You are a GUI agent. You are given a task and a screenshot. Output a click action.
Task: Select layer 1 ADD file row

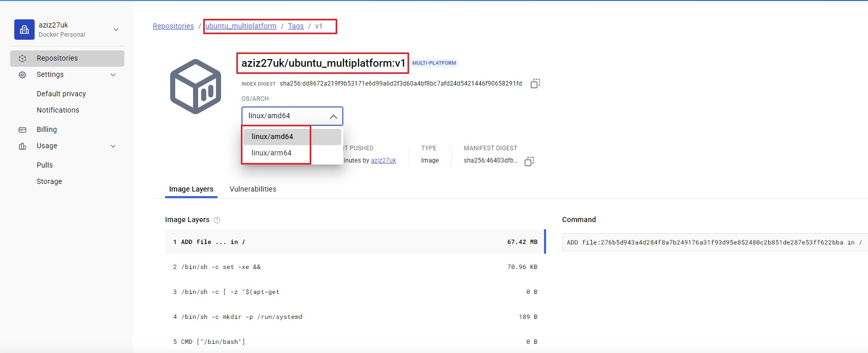coord(355,242)
